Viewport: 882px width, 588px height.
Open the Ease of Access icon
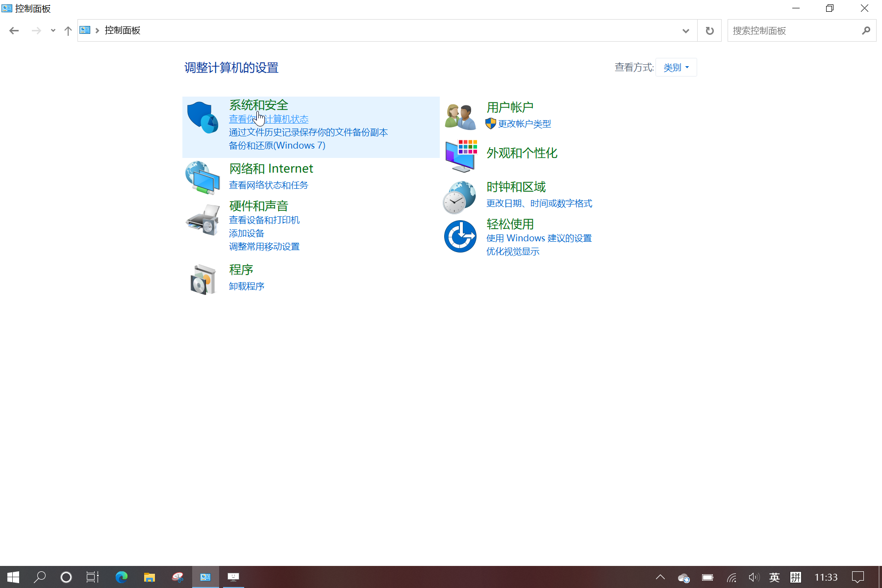tap(460, 236)
